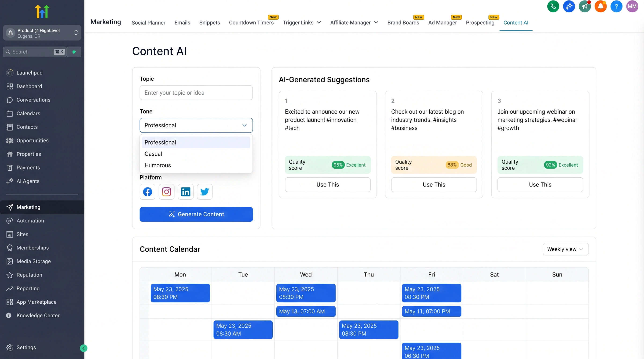
Task: Click the green lightning quick actions icon
Action: tap(74, 52)
